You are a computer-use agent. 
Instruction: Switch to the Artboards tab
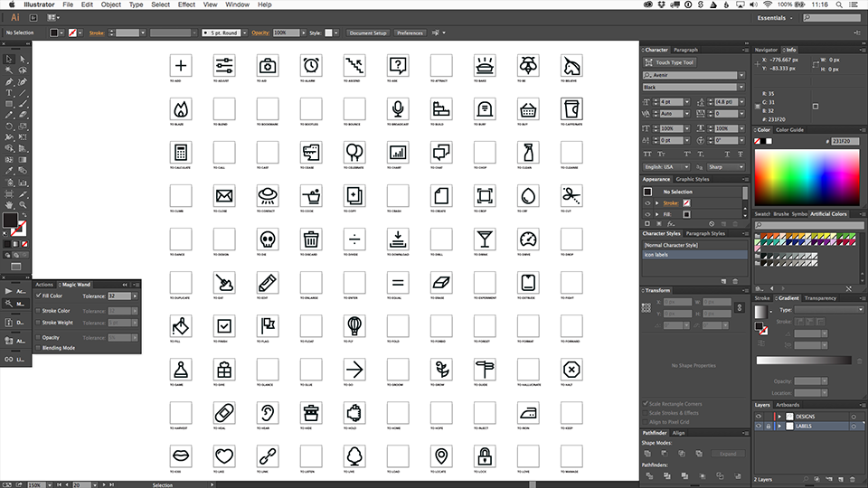click(788, 405)
